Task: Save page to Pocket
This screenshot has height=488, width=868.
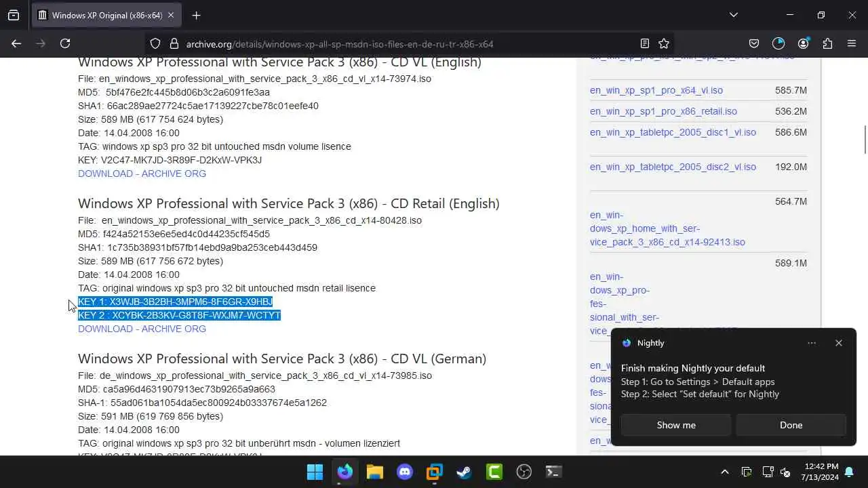Action: click(754, 43)
